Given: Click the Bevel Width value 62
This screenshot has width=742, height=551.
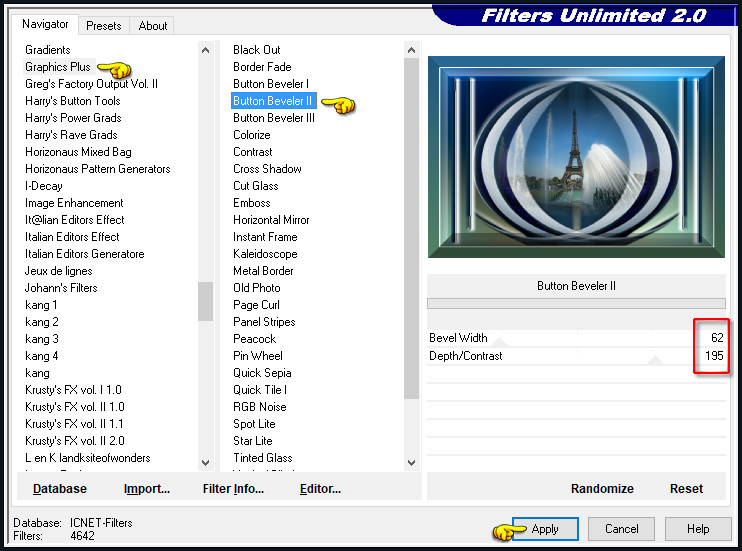Looking at the screenshot, I should (x=717, y=338).
